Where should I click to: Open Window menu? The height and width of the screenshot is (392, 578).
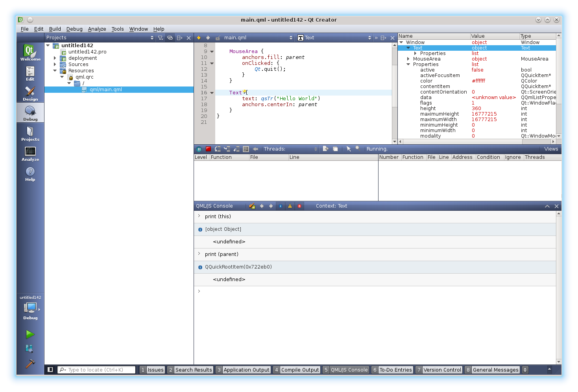tap(138, 29)
